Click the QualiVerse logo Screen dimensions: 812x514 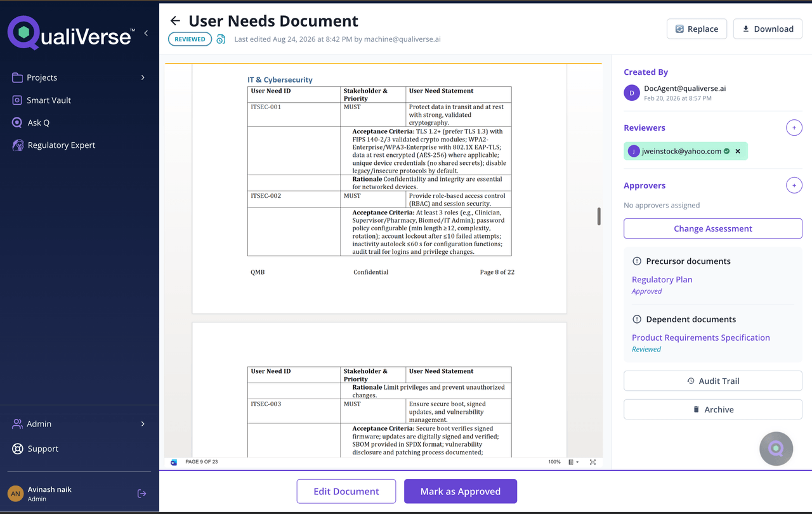(71, 33)
